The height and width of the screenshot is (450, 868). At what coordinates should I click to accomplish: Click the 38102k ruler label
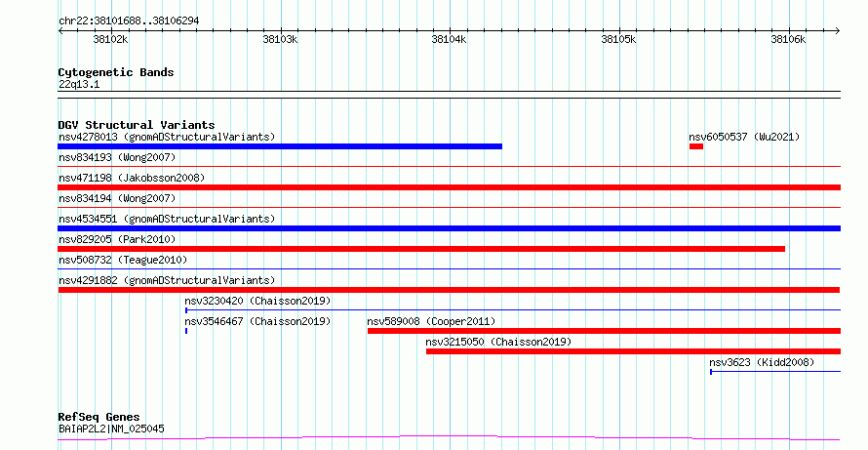111,39
